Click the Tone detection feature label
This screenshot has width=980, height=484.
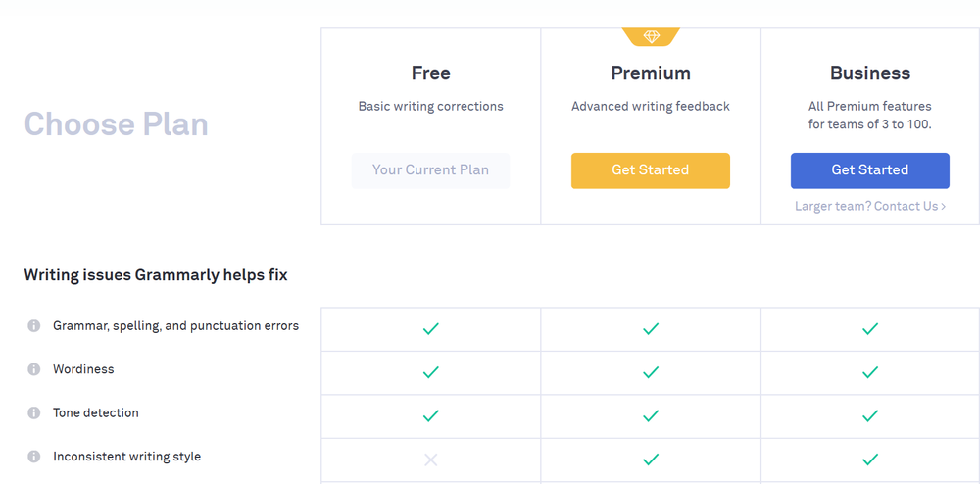96,413
